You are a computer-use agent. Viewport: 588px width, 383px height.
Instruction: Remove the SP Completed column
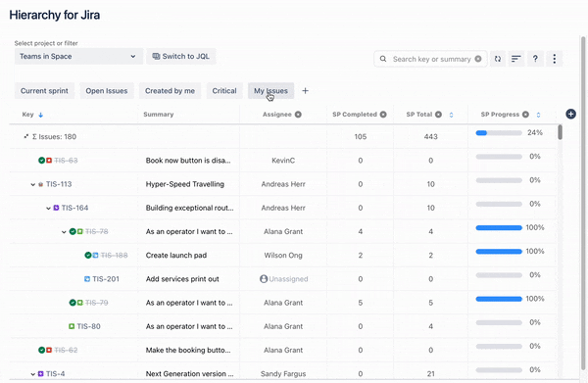click(x=383, y=115)
